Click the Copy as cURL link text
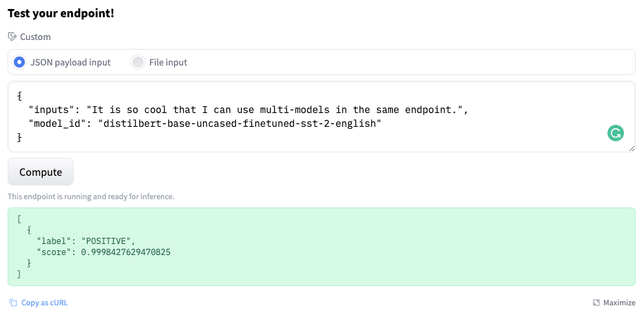The image size is (644, 315). (45, 303)
